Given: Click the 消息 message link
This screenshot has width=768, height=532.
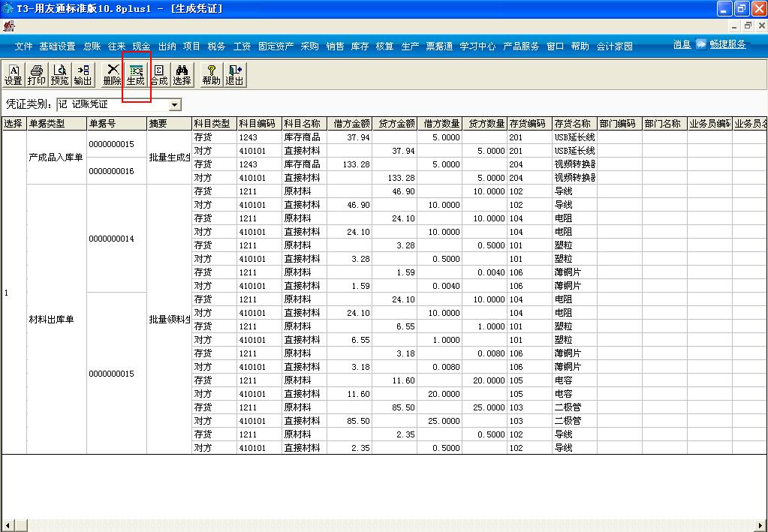Looking at the screenshot, I should tap(682, 44).
